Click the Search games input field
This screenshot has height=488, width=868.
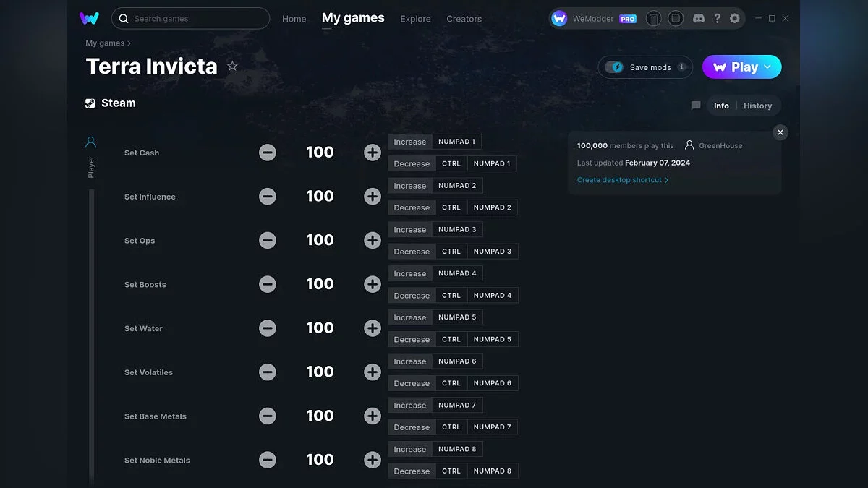(x=190, y=18)
